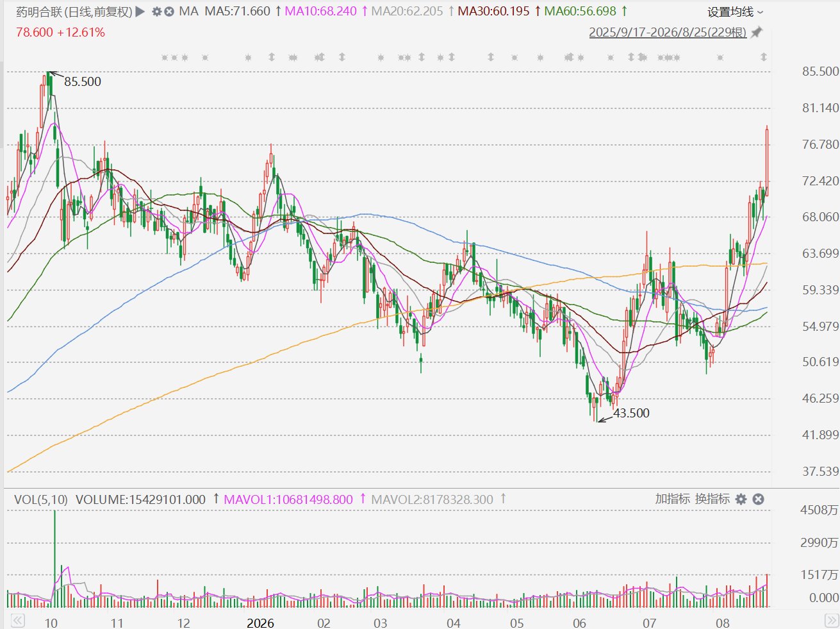Image resolution: width=840 pixels, height=629 pixels.
Task: Open the 2025/9/17-2026/8/25(229根) date range link
Action: (668, 32)
